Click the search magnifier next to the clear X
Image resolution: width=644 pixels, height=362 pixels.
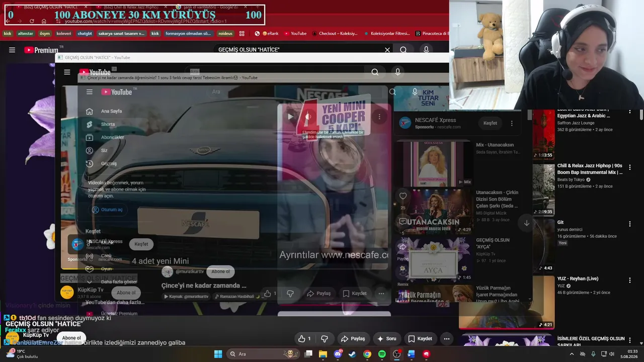coord(404,50)
